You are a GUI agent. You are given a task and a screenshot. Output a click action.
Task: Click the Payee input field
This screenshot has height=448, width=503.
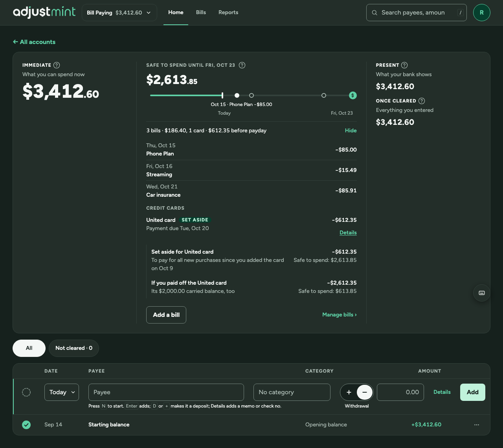tap(166, 392)
